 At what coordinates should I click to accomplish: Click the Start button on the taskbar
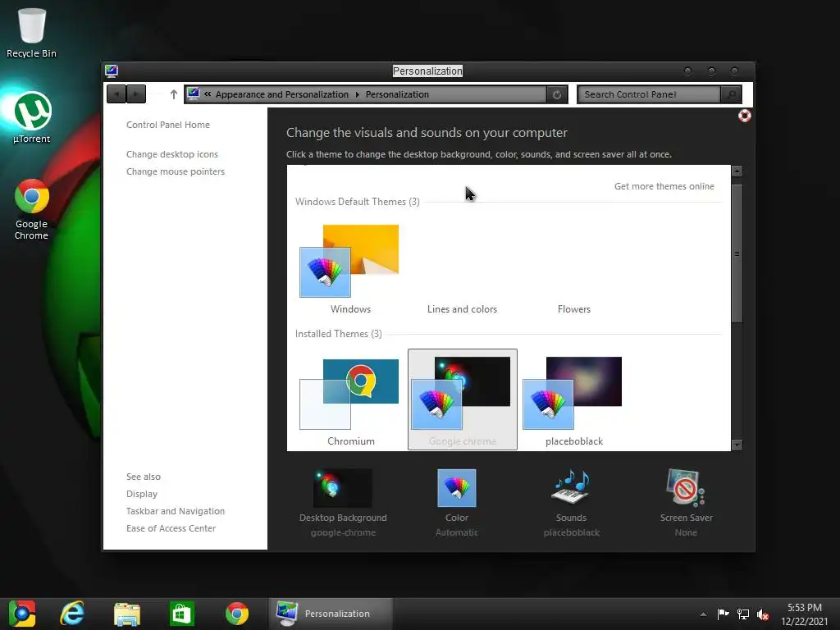coord(22,614)
